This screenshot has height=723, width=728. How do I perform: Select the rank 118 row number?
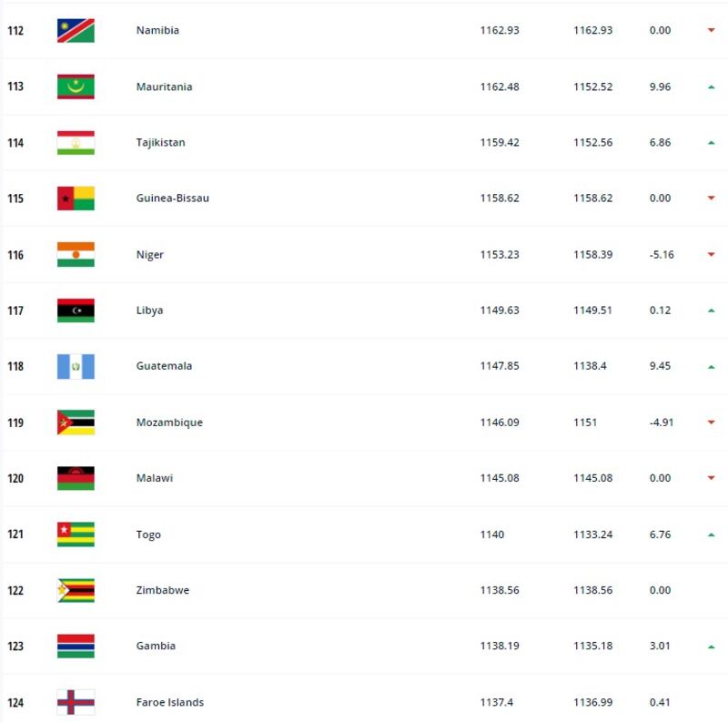tap(15, 367)
